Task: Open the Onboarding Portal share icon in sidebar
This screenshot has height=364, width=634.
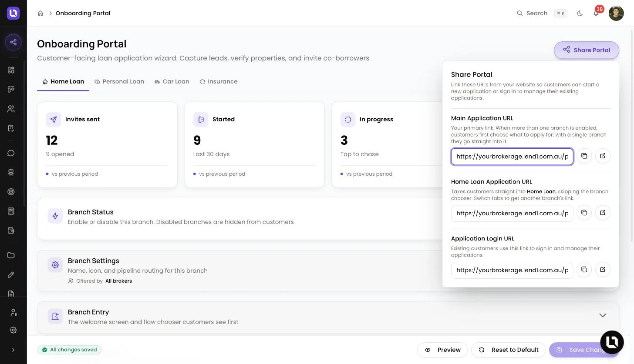Action: tap(13, 42)
